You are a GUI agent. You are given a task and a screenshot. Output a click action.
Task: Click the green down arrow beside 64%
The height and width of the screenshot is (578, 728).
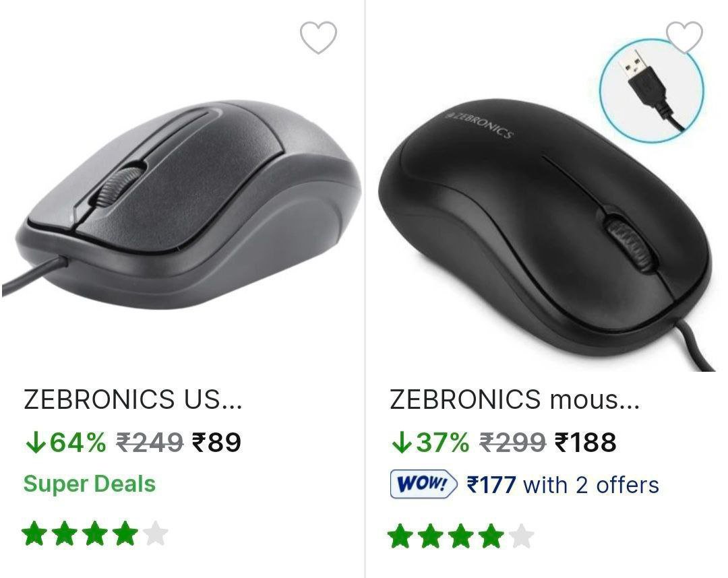[x=33, y=443]
